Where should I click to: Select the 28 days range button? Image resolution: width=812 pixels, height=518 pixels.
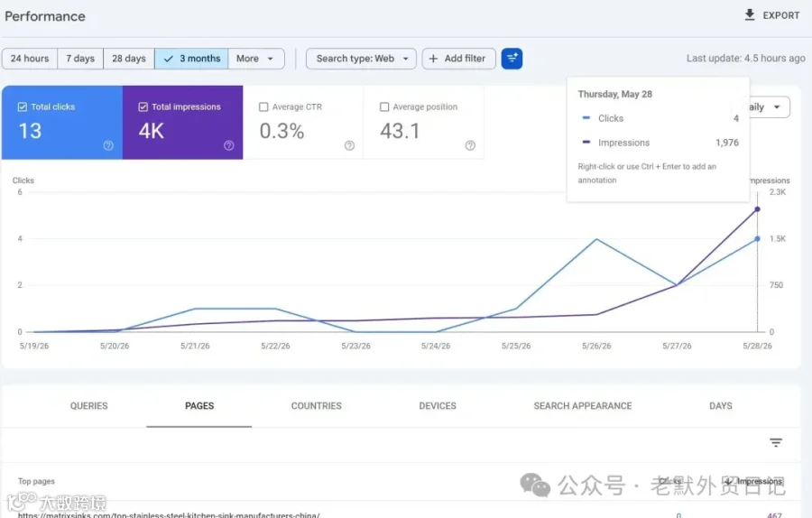pyautogui.click(x=129, y=59)
